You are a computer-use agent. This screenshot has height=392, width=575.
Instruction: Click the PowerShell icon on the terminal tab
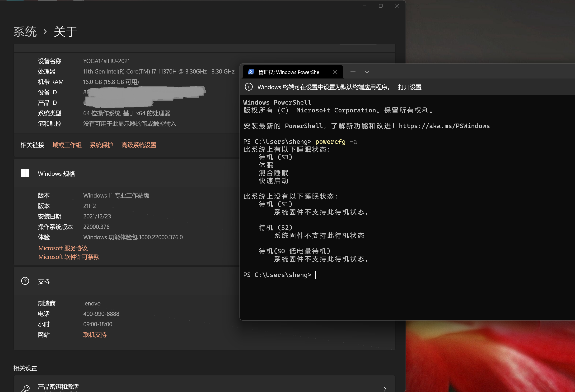tap(251, 72)
